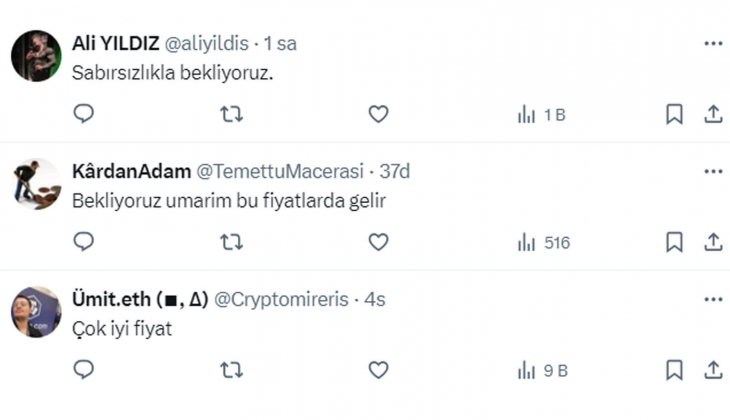Open more options for KârdanAdam's tweet

tap(713, 172)
